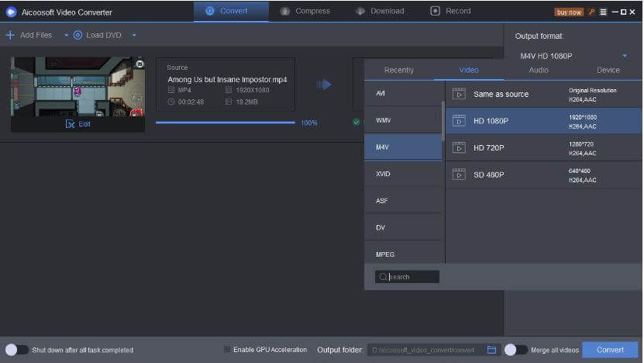The width and height of the screenshot is (644, 363).
Task: Click the Compress tab icon
Action: click(284, 11)
